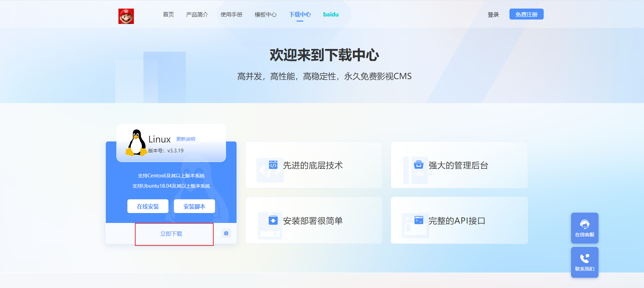Screen dimensions: 644x288
Task: Open the 在线客服 headset button
Action: coord(585,228)
